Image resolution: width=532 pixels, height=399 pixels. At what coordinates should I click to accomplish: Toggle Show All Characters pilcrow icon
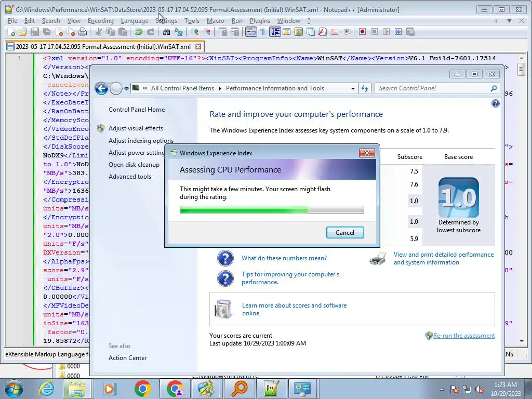coord(262,32)
